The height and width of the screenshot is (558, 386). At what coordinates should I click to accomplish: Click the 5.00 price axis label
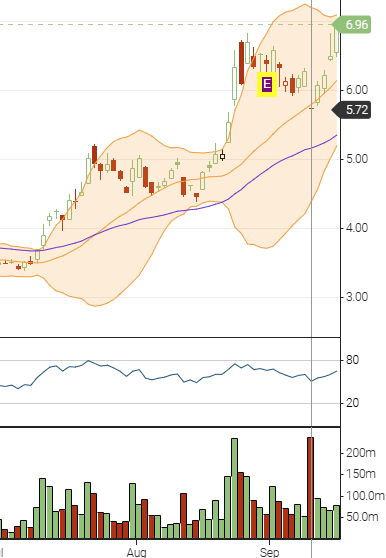tap(357, 159)
